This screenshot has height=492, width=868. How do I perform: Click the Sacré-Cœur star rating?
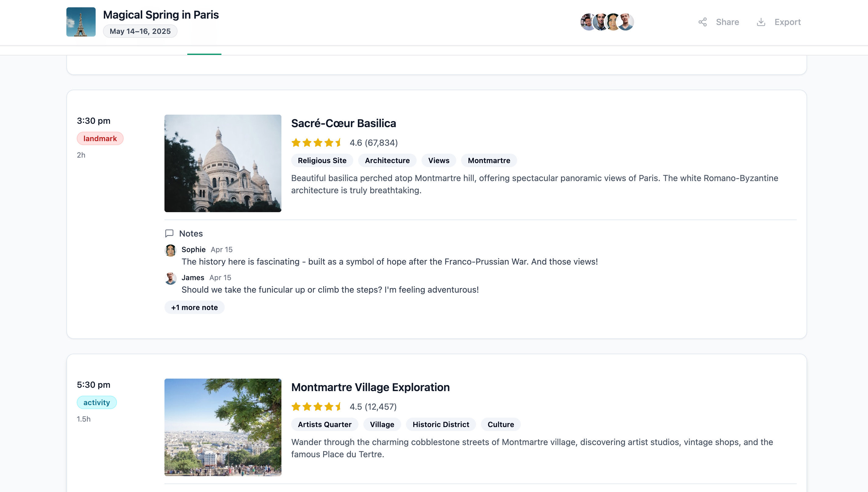(x=316, y=143)
